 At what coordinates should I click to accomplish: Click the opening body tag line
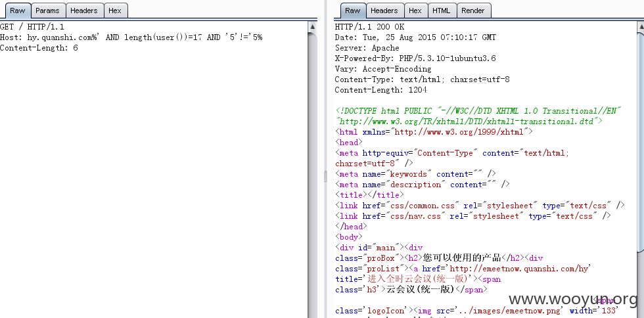pos(349,237)
